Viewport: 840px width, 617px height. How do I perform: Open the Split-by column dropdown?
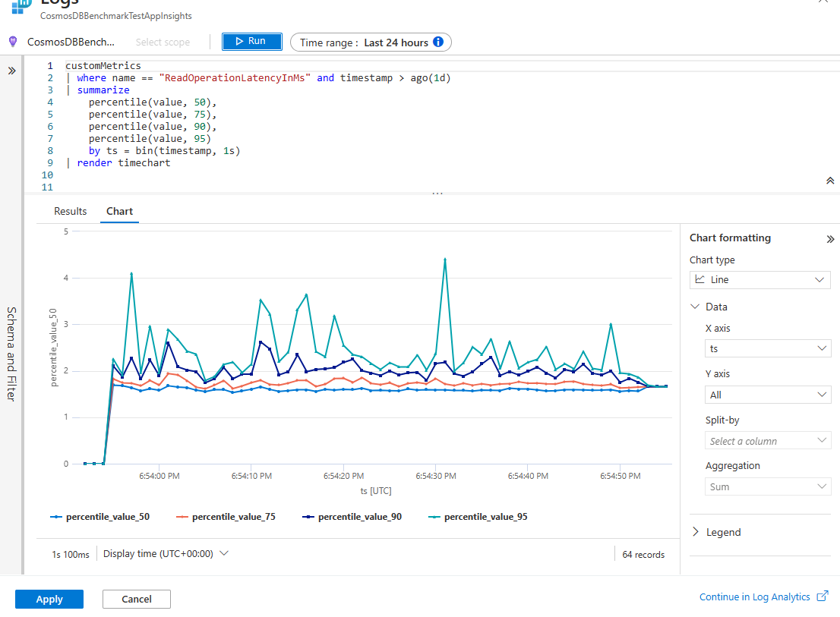[768, 441]
